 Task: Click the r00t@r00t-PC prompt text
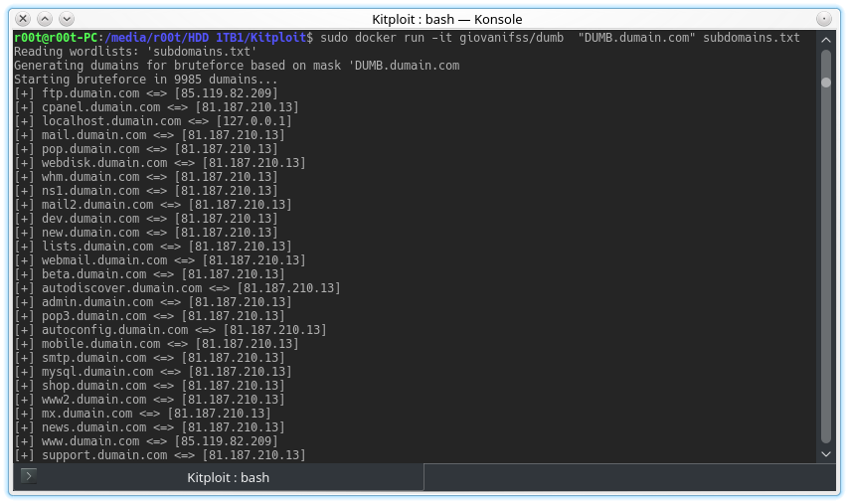[x=56, y=38]
